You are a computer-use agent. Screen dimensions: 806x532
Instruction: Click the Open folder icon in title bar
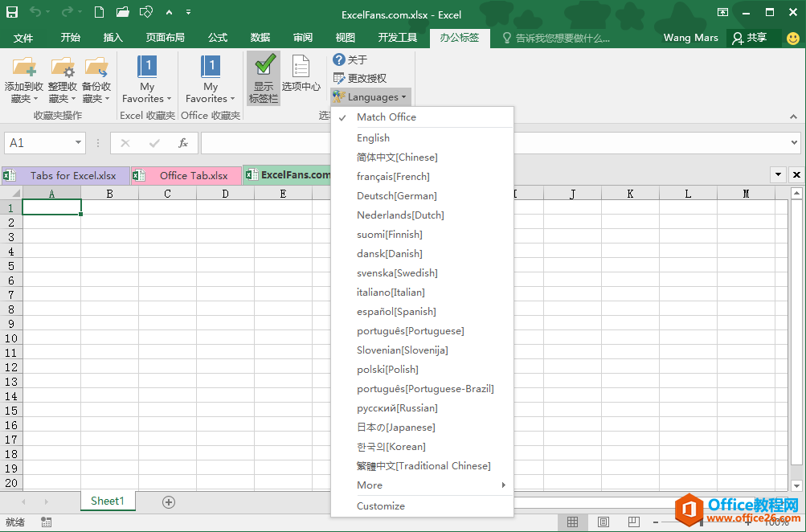[122, 12]
